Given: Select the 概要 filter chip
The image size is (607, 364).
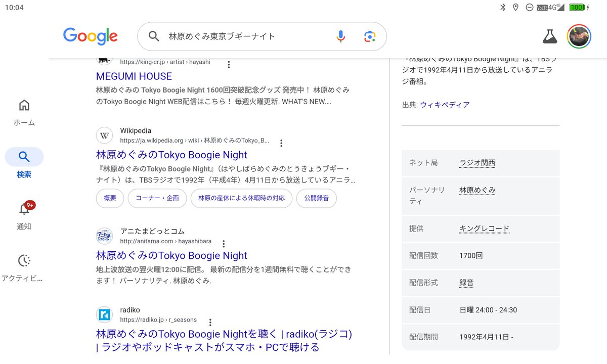Looking at the screenshot, I should [110, 198].
